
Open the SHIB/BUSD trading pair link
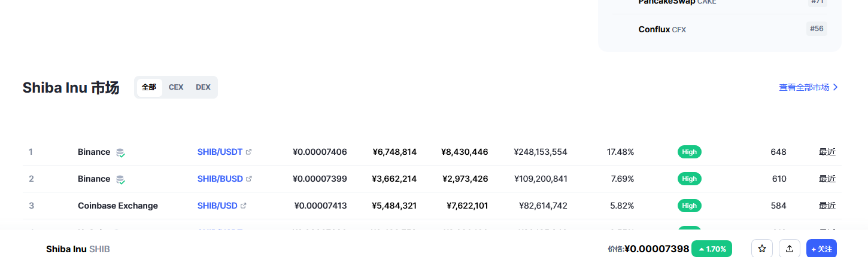(x=220, y=179)
